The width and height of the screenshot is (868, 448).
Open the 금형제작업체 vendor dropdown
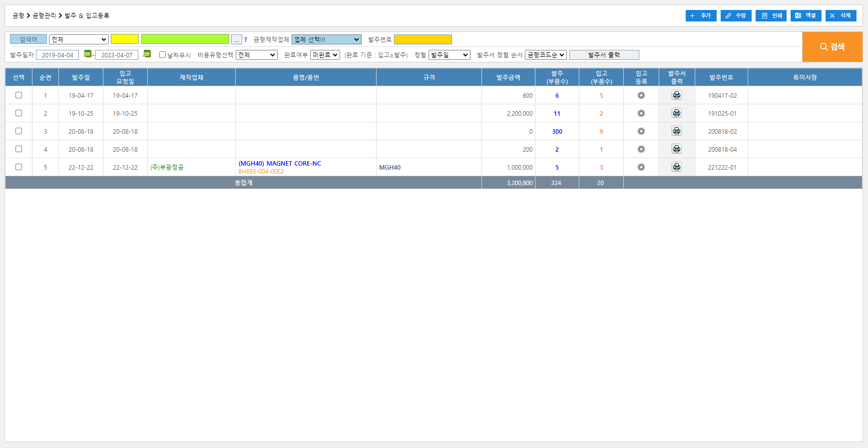pos(326,39)
